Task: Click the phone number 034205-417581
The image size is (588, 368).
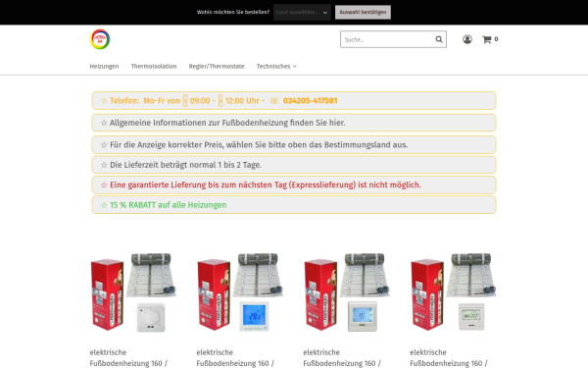Action: pyautogui.click(x=310, y=101)
